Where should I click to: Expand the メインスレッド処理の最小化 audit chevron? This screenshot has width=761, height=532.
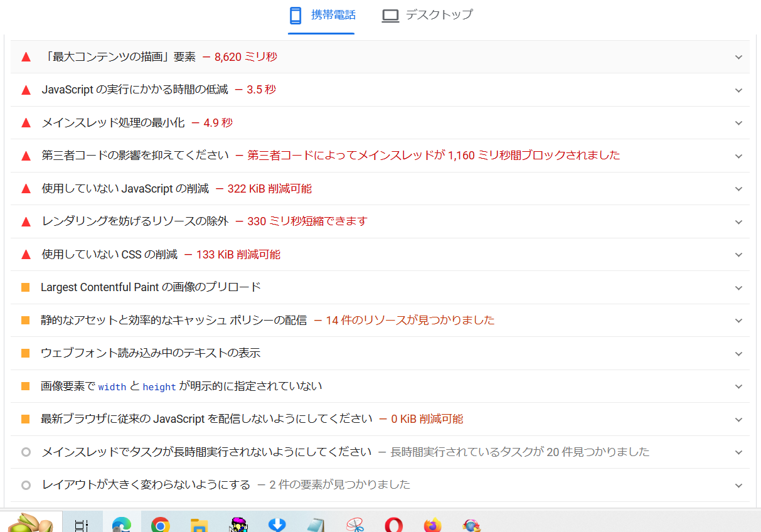pos(738,123)
